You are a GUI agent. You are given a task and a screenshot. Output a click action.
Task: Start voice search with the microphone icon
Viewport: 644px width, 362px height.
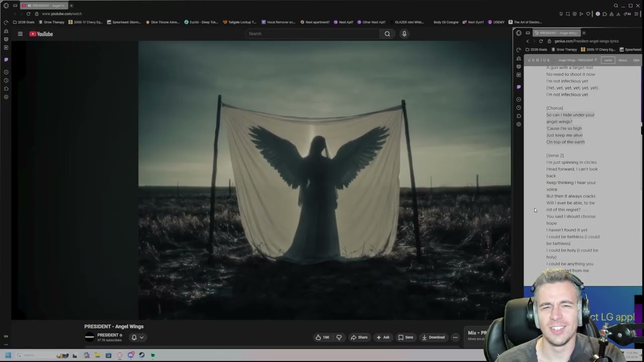pyautogui.click(x=404, y=34)
